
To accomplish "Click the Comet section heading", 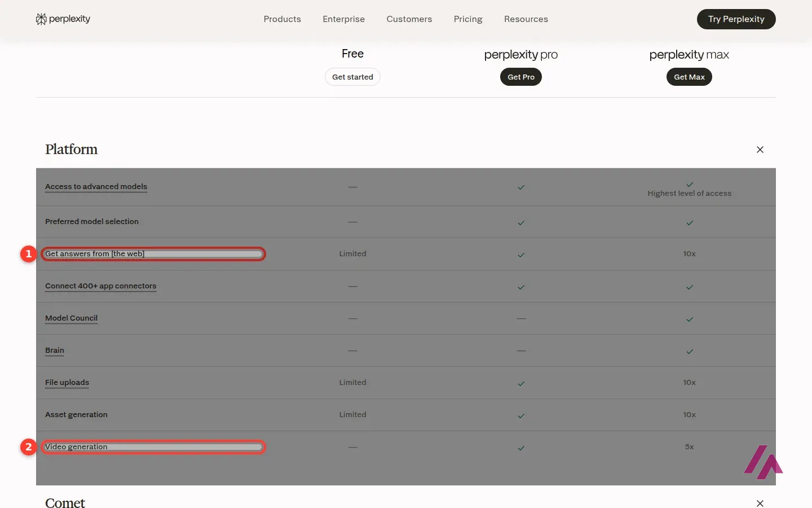I will [x=65, y=502].
